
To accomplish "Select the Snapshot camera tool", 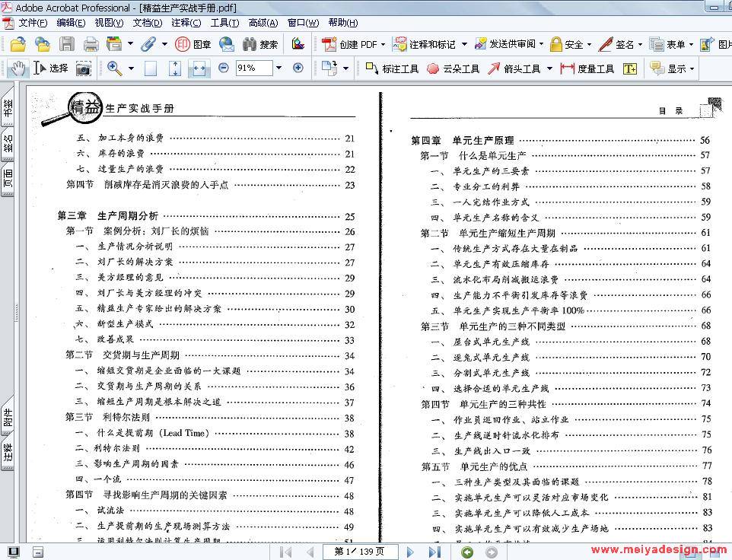I will [83, 68].
